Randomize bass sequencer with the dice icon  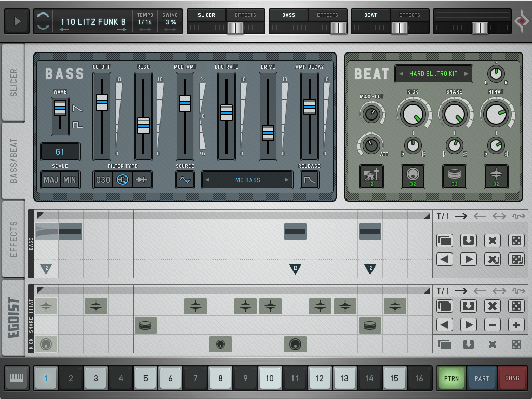point(516,241)
